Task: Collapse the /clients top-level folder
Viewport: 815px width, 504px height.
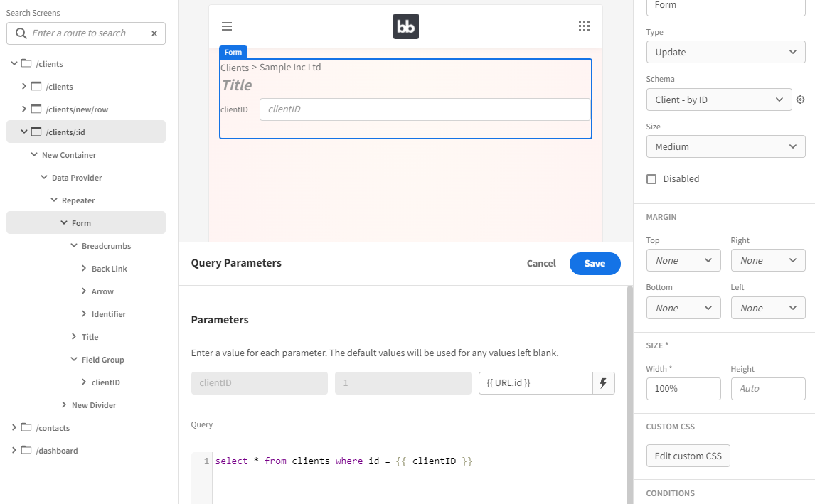Action: click(x=14, y=63)
